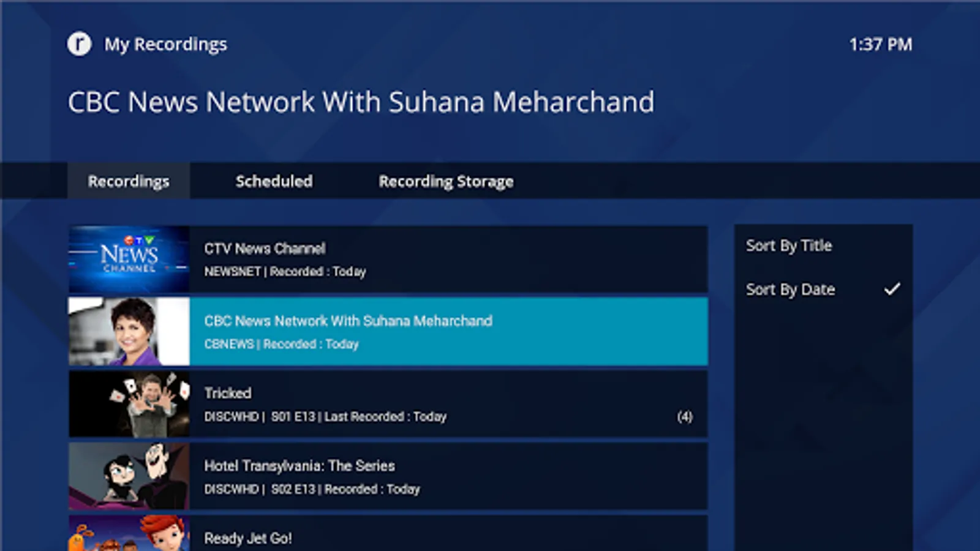Select the Ready Jet Go! title
This screenshot has height=551, width=980.
[x=248, y=538]
